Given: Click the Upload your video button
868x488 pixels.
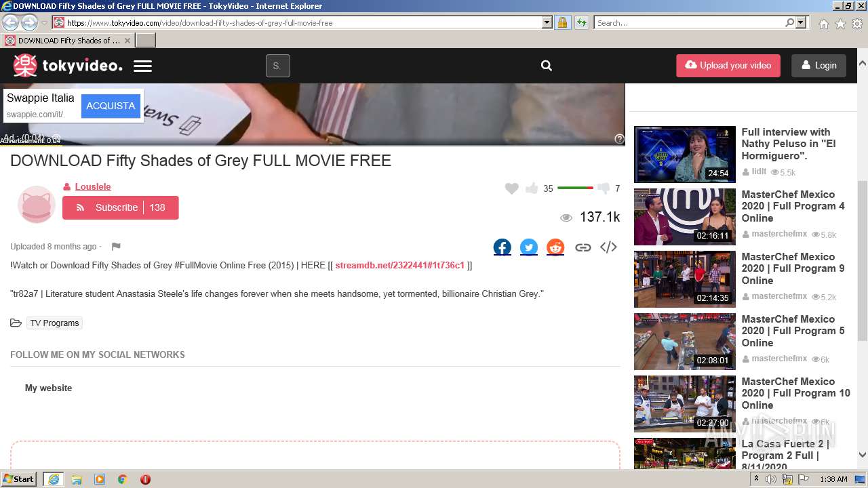Looking at the screenshot, I should [728, 66].
